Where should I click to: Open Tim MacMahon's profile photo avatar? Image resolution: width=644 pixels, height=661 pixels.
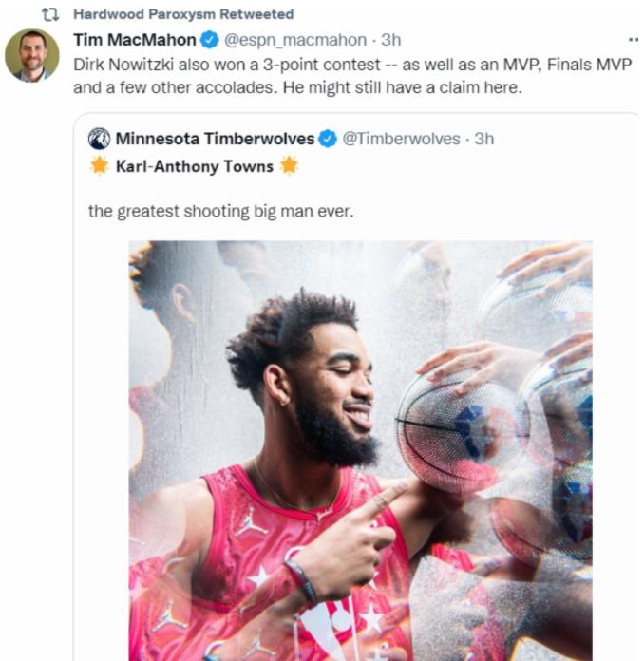(x=31, y=55)
